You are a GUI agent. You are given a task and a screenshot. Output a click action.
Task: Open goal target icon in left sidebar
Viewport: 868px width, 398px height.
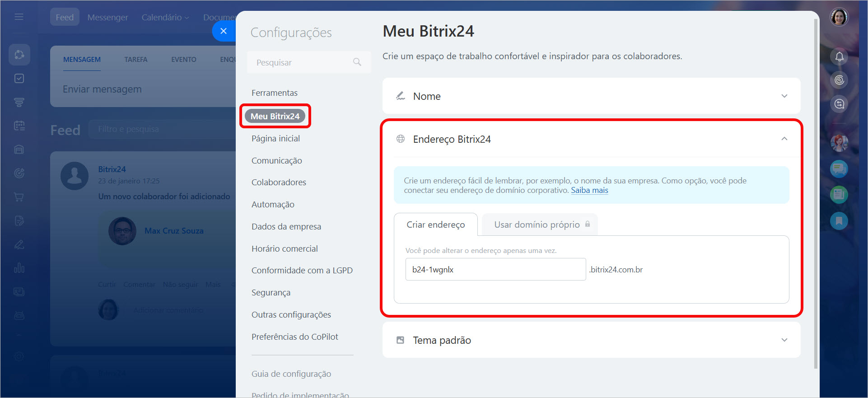19,173
